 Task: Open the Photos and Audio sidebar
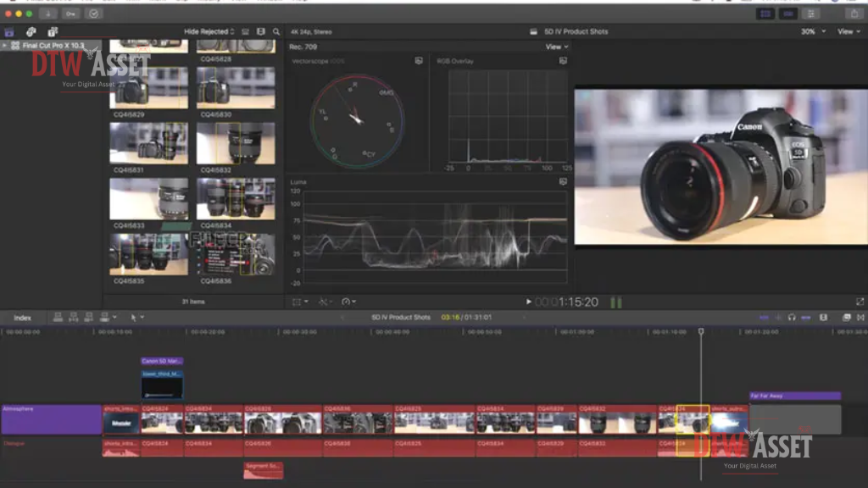tap(31, 32)
